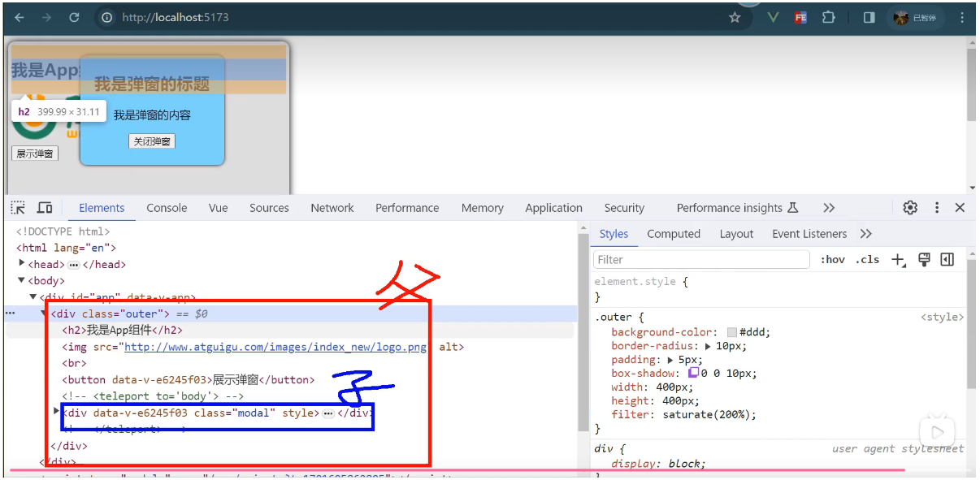Image resolution: width=980 pixels, height=480 pixels.
Task: View site information icon beside URL
Action: click(x=106, y=17)
